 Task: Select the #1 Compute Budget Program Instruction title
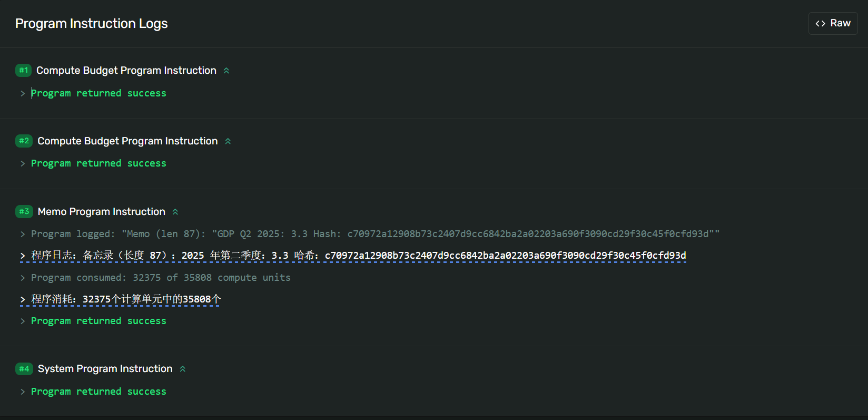pos(126,70)
